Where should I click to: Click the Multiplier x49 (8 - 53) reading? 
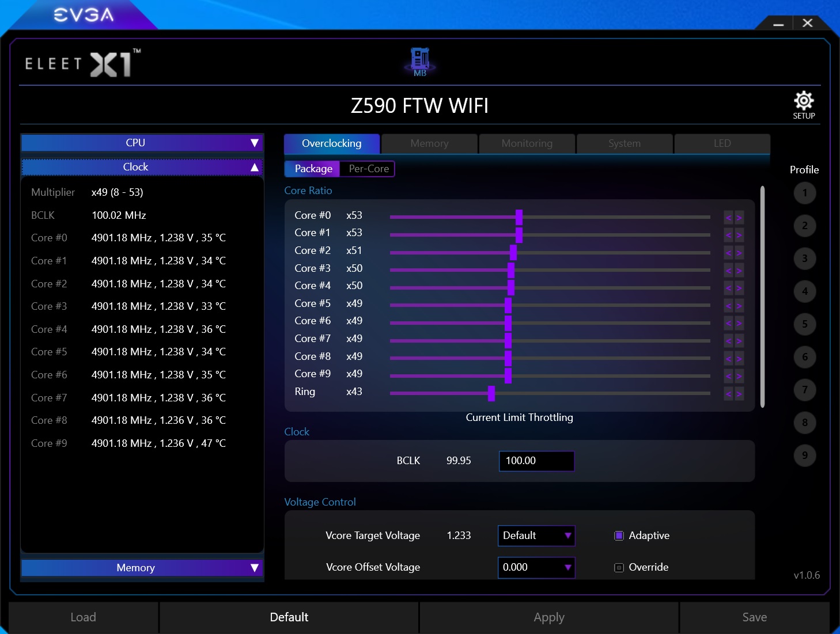[x=117, y=192]
